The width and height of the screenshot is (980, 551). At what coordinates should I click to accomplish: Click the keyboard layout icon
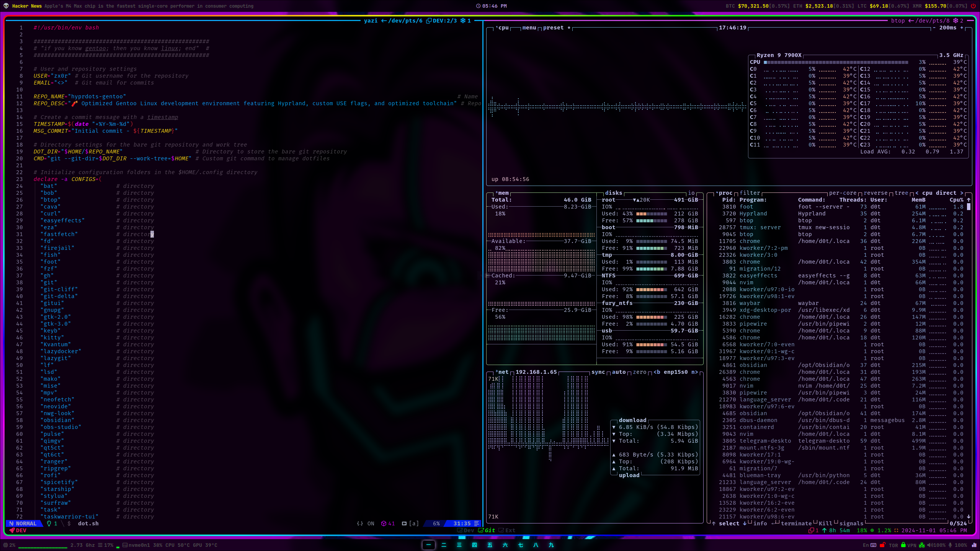[873, 545]
